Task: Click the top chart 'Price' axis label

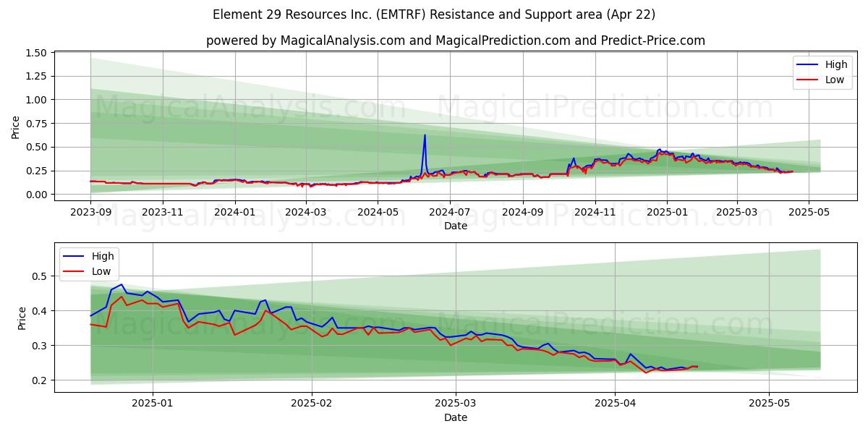Action: (16, 127)
